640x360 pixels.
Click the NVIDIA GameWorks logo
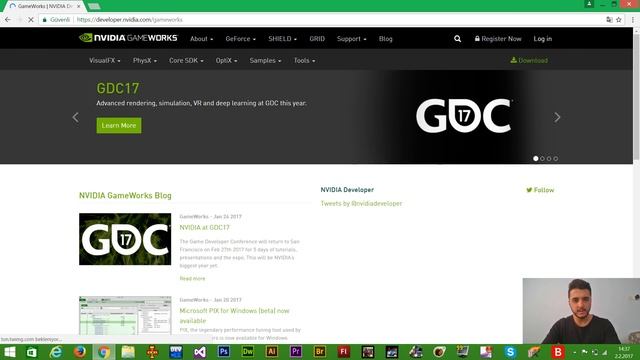(128, 38)
